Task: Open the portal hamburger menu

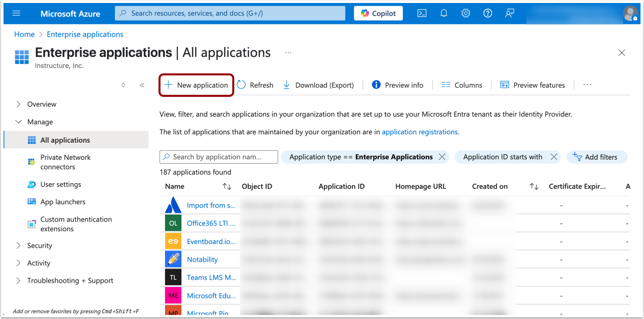Action: pos(16,13)
